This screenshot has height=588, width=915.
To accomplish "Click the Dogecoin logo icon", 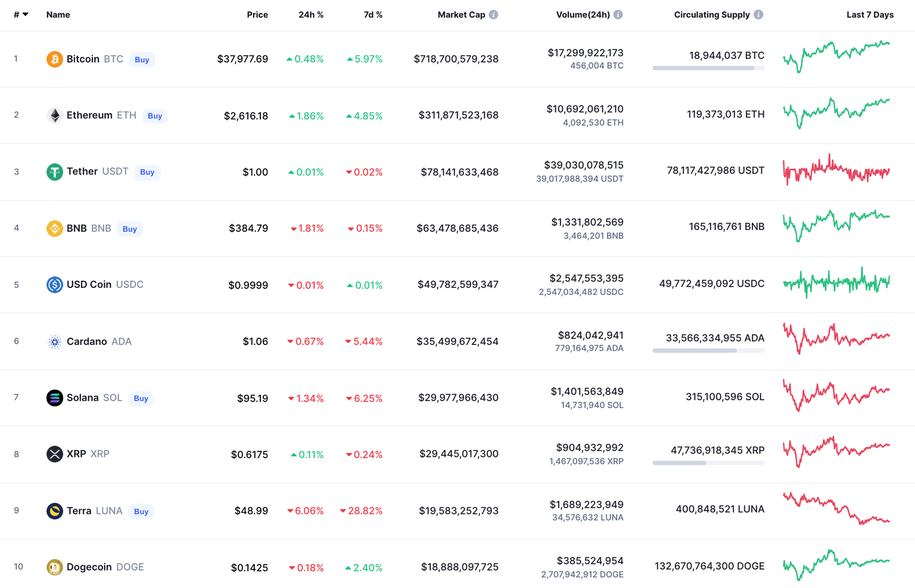I will 54,567.
